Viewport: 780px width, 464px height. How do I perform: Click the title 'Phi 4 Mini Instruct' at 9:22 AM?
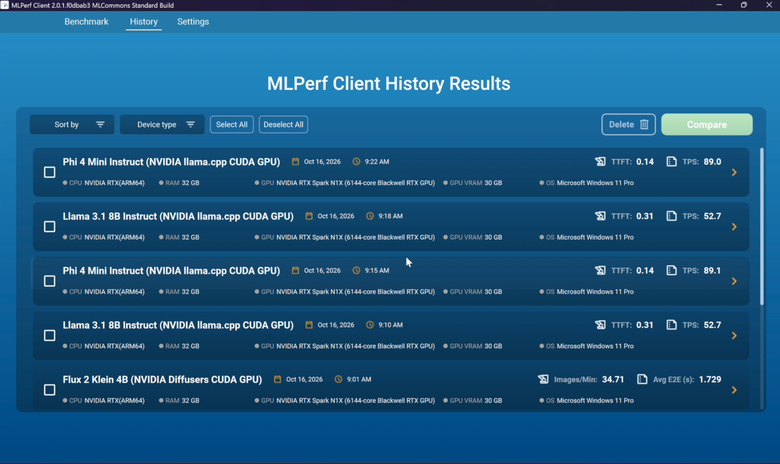click(x=171, y=162)
